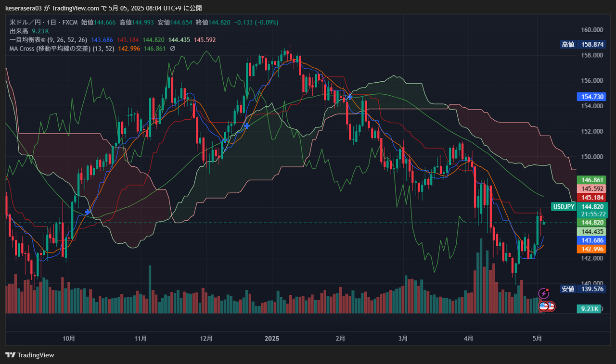Click the 142.000 price axis label

coord(592,258)
